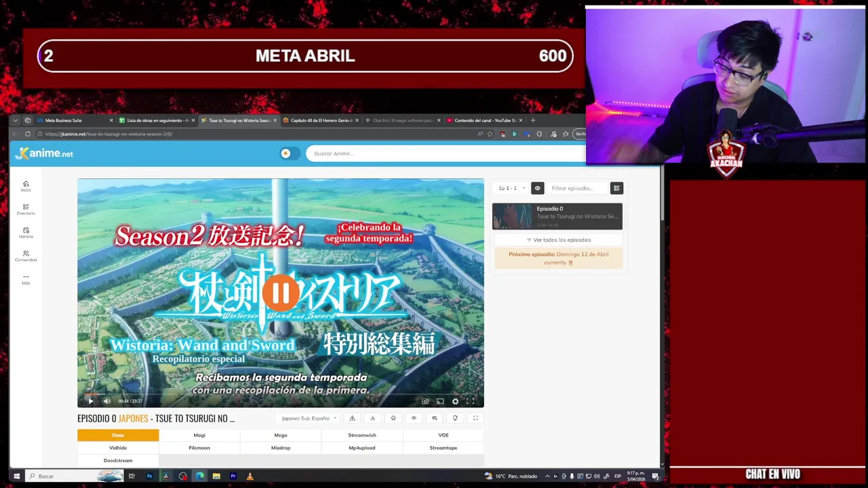Switch to the Filemoon server
Screen dimensions: 868x488
[199, 448]
